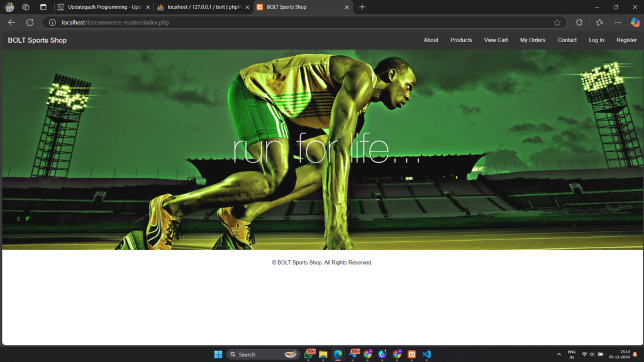The image size is (644, 362).
Task: Launch Copilot from the browser toolbar
Action: (635, 23)
